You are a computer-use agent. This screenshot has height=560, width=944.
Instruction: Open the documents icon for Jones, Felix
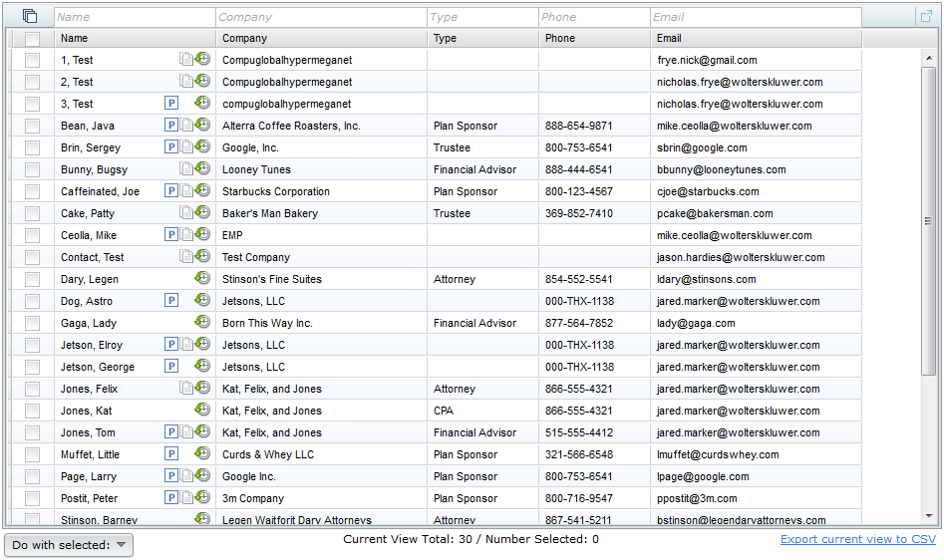pos(186,388)
